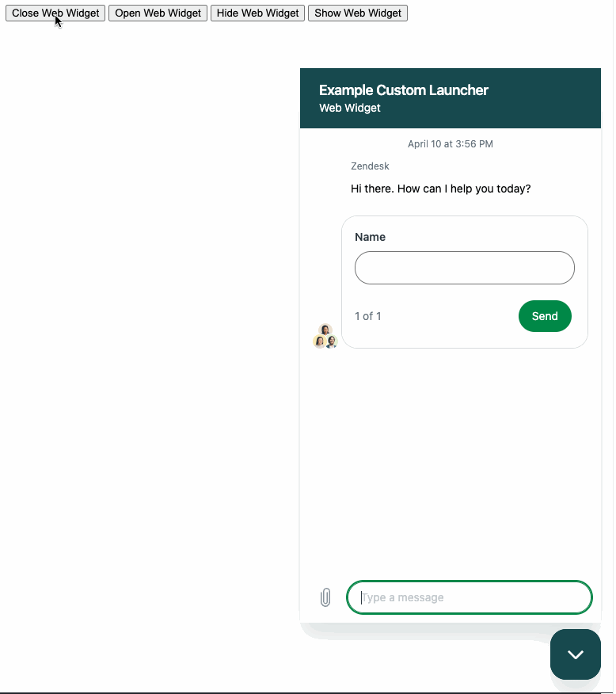Click the Hi there greeting message
Image resolution: width=616 pixels, height=694 pixels.
point(440,189)
